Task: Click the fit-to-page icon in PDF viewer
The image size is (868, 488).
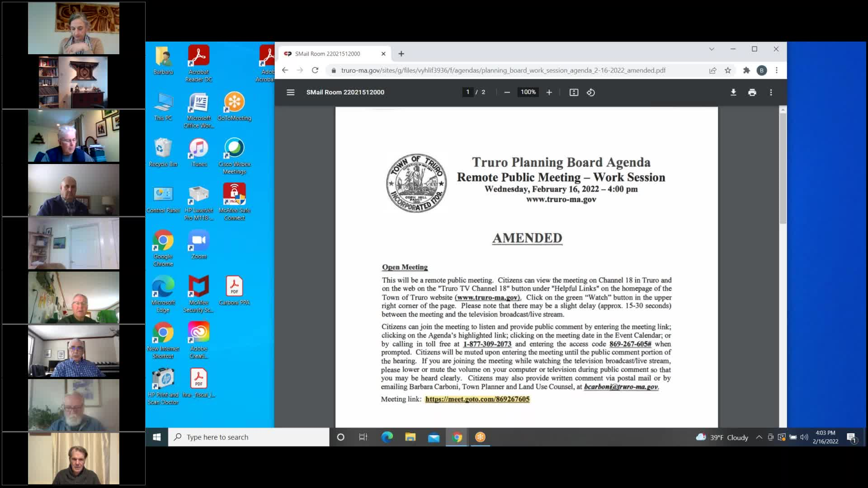Action: pyautogui.click(x=573, y=92)
